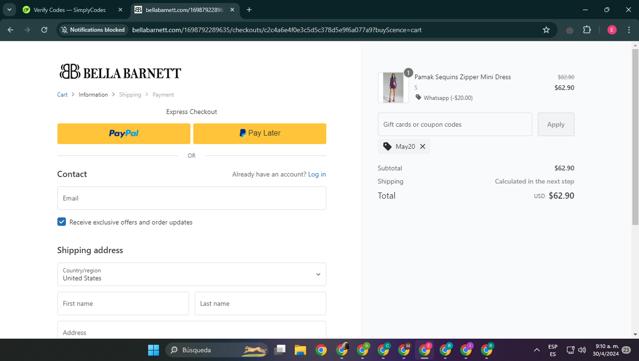Bookmark this page with the star icon
639x361 pixels.
coord(546,30)
